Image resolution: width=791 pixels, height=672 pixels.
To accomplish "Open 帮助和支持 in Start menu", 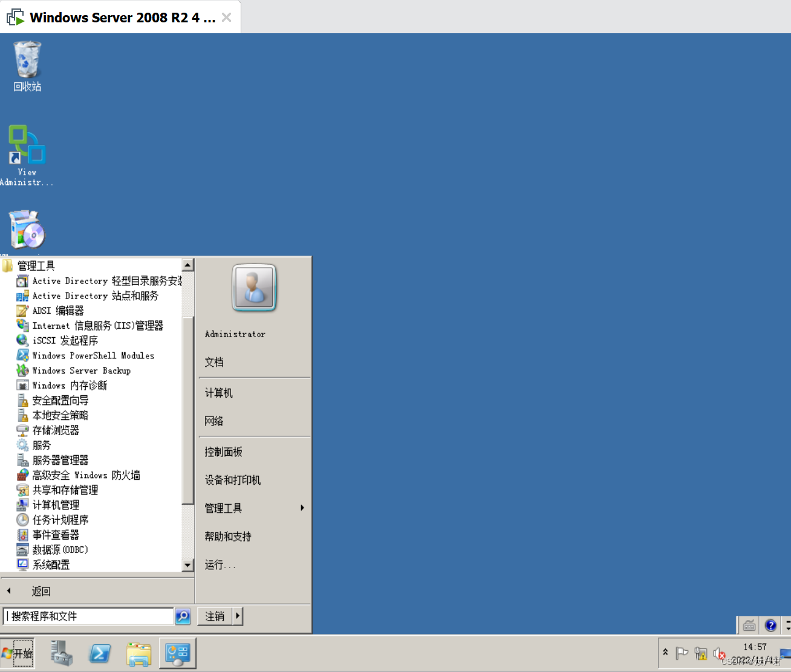I will coord(228,537).
